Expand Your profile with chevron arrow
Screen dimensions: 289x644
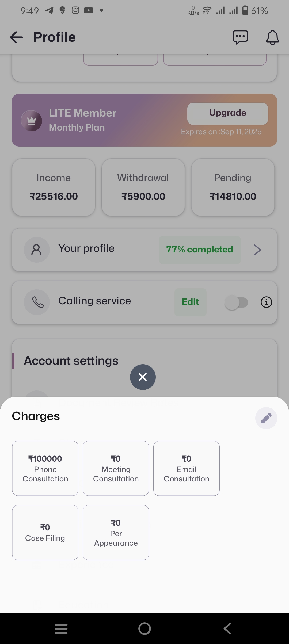tap(257, 250)
